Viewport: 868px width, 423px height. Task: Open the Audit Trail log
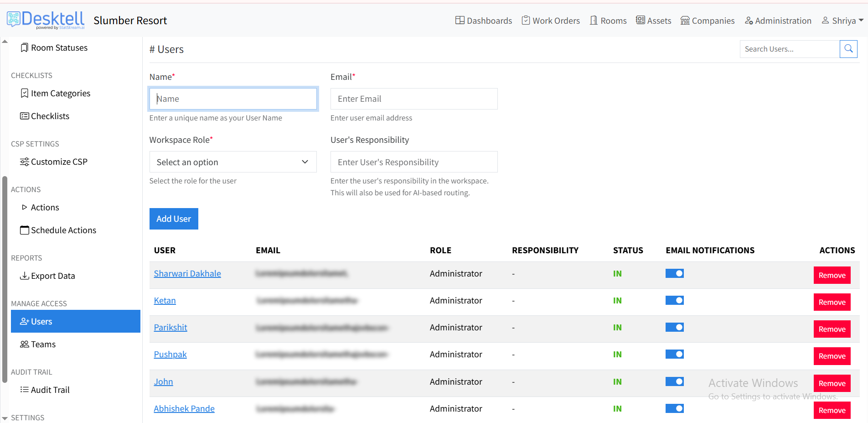point(50,390)
